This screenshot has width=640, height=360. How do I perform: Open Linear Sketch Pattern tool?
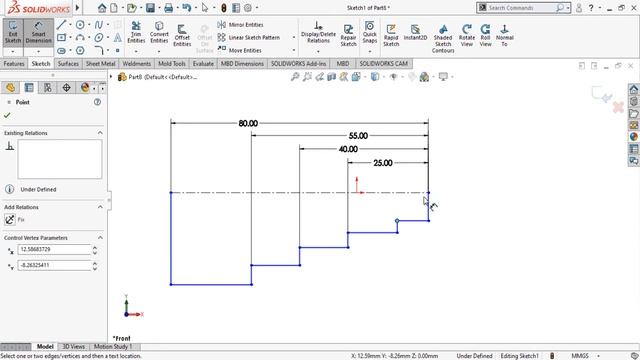(x=249, y=38)
